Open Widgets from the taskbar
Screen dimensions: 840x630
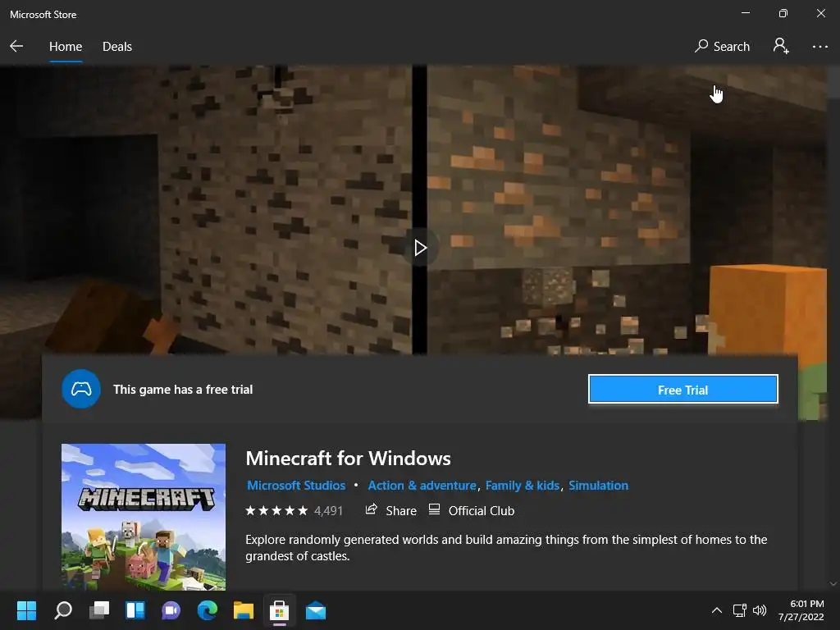135,610
